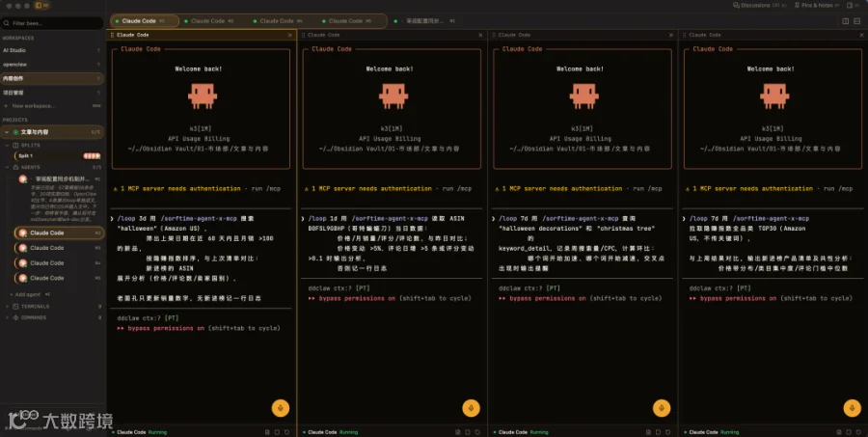Click document icon in /loop 3d pane footer

click(x=267, y=432)
